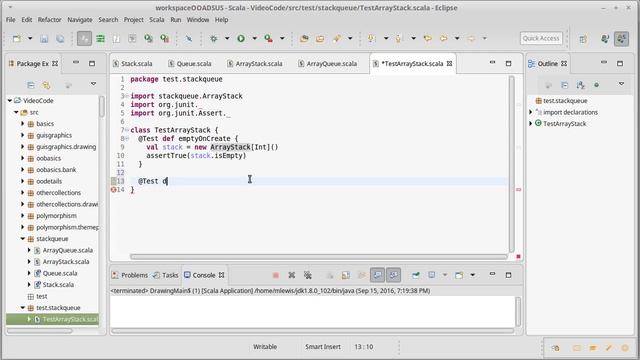Image resolution: width=640 pixels, height=360 pixels.
Task: Select Stack.scala in Package Explorer
Action: pos(58,284)
